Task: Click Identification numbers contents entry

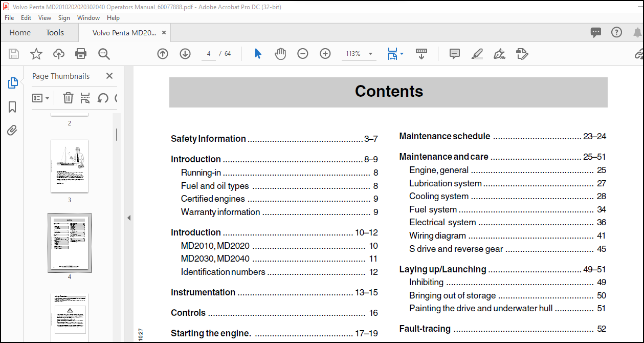Action: [279, 272]
